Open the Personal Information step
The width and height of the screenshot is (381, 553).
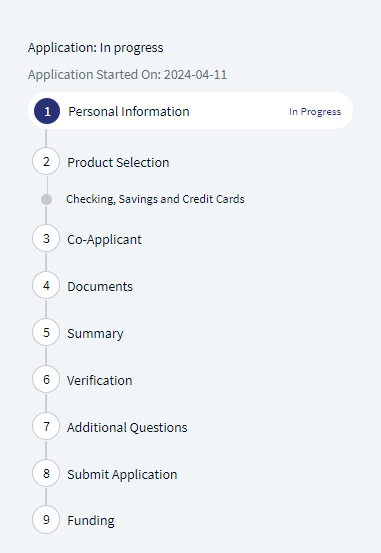(129, 112)
